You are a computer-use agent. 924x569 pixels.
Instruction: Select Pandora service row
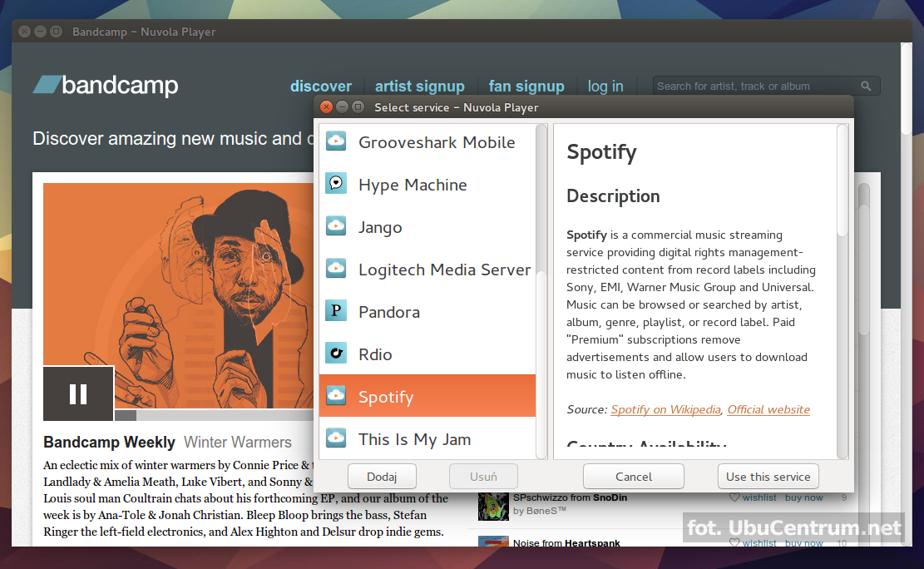coord(427,312)
